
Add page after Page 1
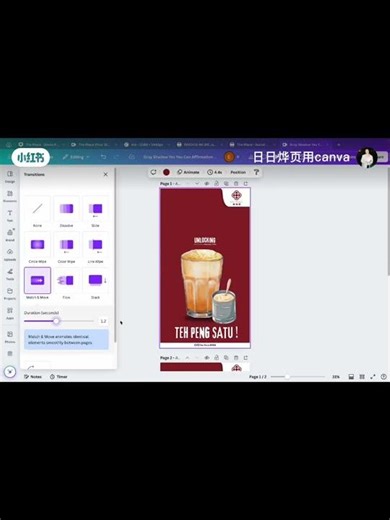pyautogui.click(x=246, y=184)
